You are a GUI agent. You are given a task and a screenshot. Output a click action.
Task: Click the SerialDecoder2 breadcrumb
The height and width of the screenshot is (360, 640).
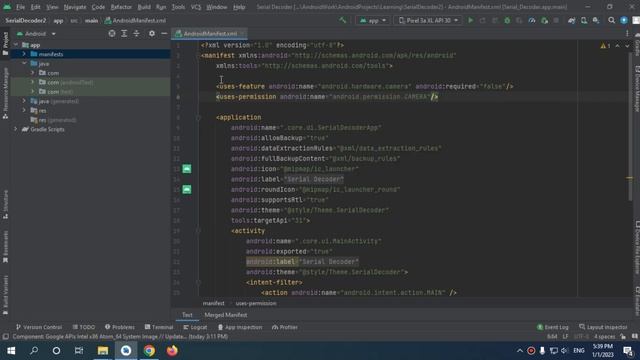pos(26,20)
